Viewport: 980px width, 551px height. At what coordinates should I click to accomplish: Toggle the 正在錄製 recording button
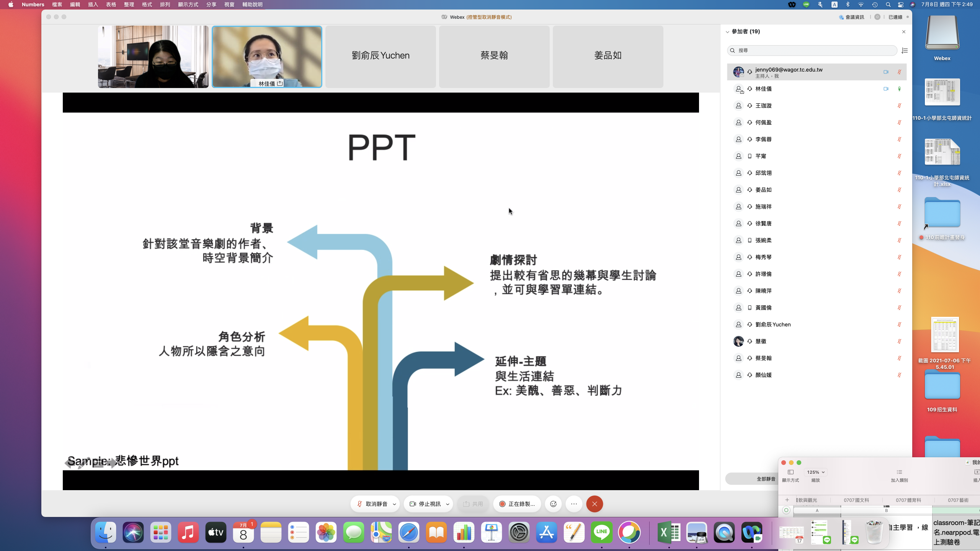[517, 504]
